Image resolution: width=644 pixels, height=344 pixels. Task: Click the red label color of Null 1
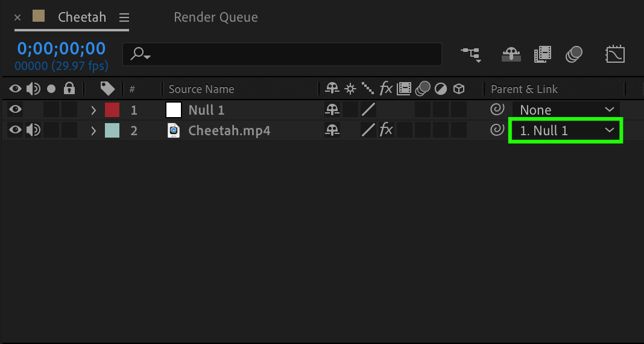[112, 110]
